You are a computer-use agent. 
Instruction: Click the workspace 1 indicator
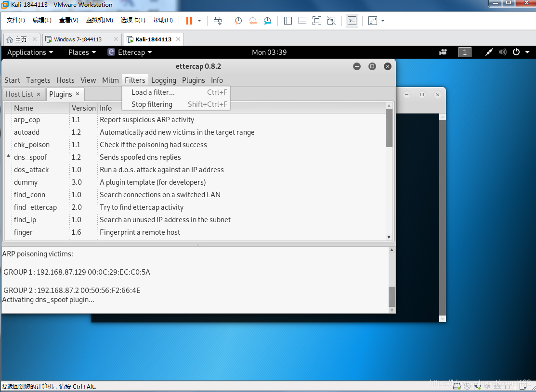(x=465, y=52)
